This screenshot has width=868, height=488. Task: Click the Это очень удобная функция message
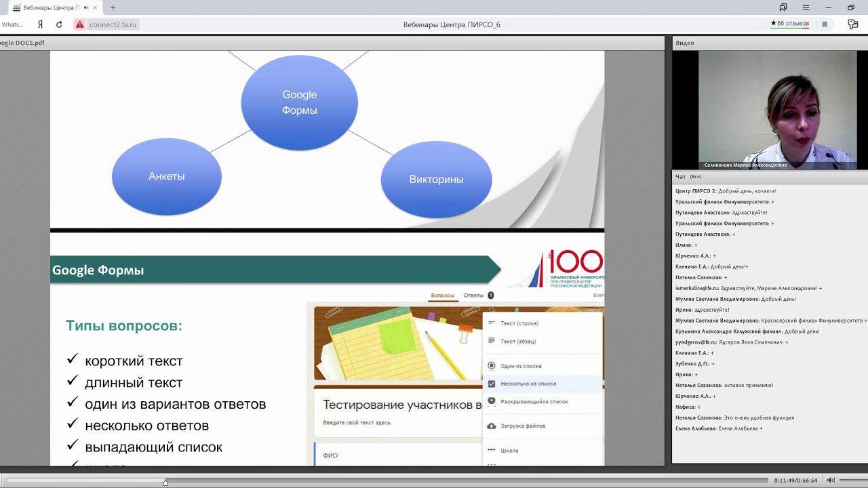coord(734,418)
